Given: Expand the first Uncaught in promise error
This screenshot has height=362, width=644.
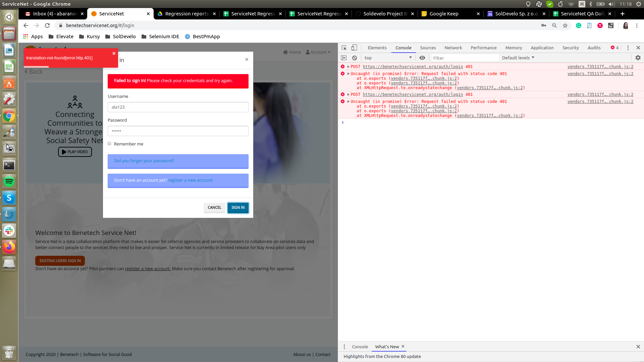Looking at the screenshot, I should coord(348,74).
